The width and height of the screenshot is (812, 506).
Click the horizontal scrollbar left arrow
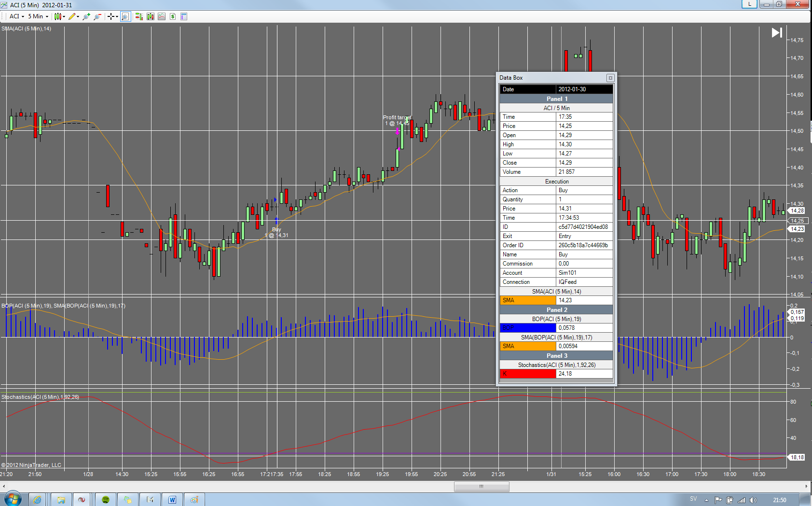[x=4, y=486]
